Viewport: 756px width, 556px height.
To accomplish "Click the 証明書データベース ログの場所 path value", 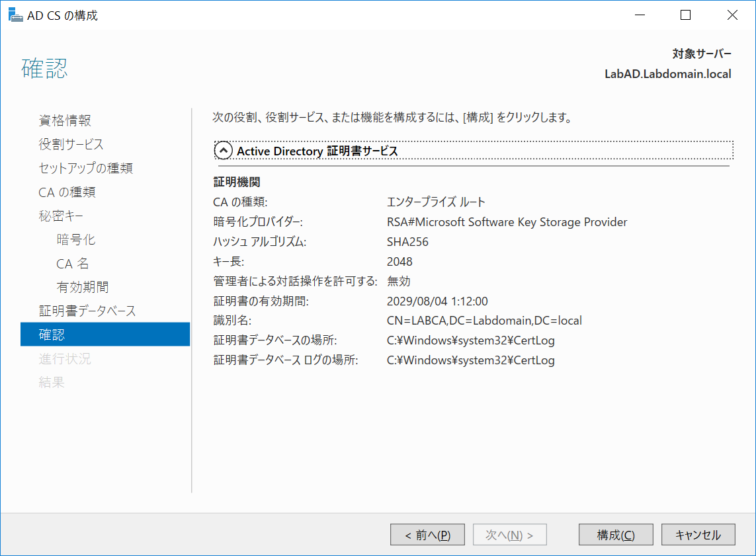I will 470,360.
